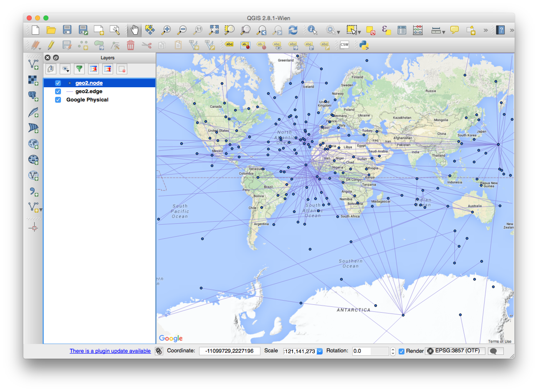The image size is (538, 392).
Task: Click the Coordinate input field
Action: coord(229,351)
